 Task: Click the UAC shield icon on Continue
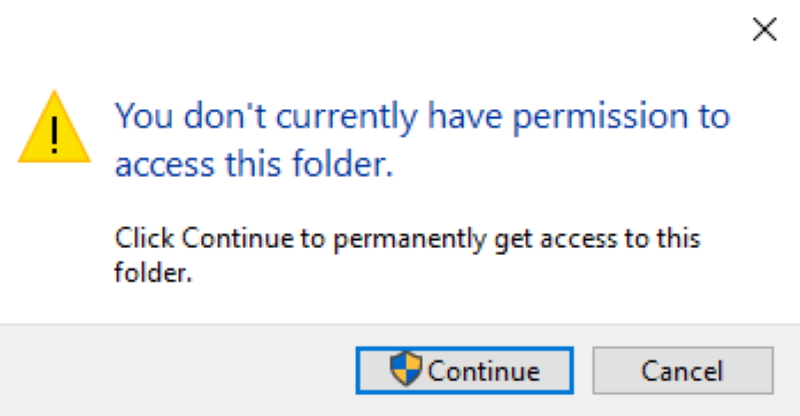[x=407, y=370]
